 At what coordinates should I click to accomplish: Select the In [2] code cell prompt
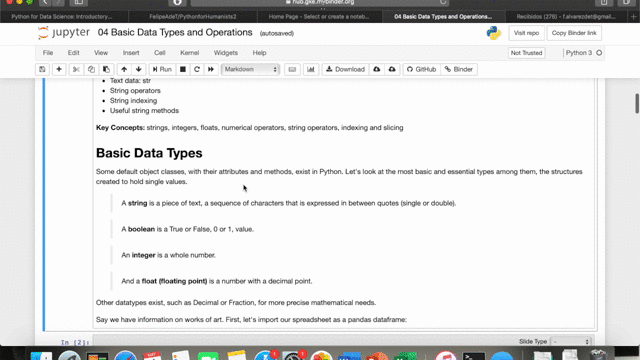tap(75, 342)
